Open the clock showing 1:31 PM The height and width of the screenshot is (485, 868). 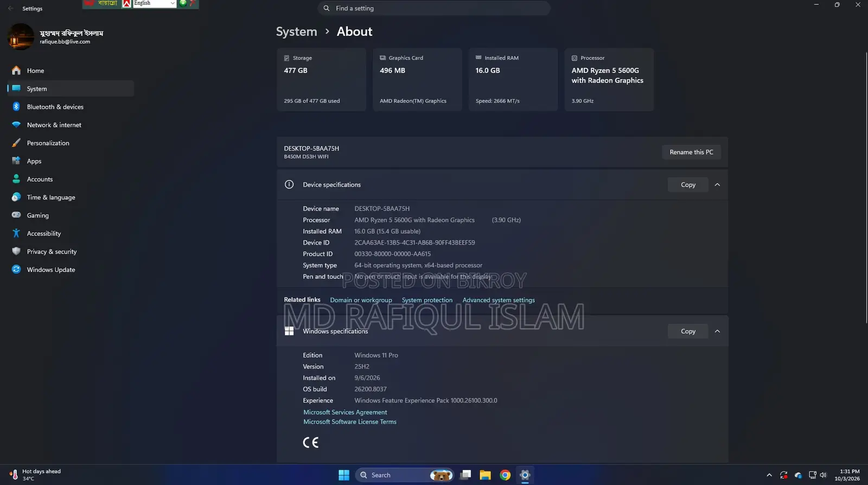pyautogui.click(x=847, y=475)
